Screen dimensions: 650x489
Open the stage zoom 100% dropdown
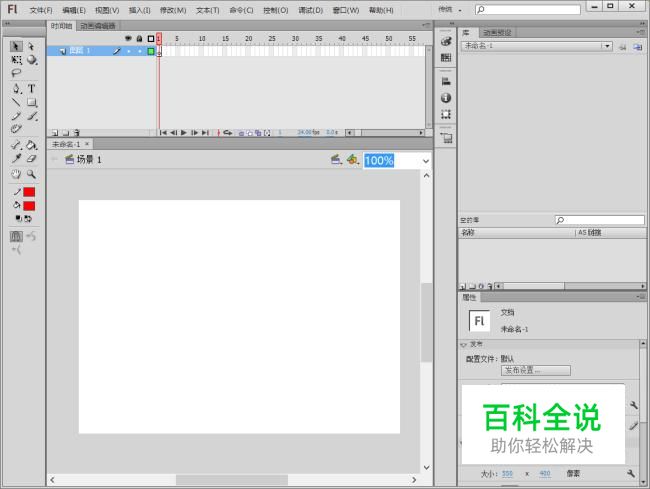426,161
